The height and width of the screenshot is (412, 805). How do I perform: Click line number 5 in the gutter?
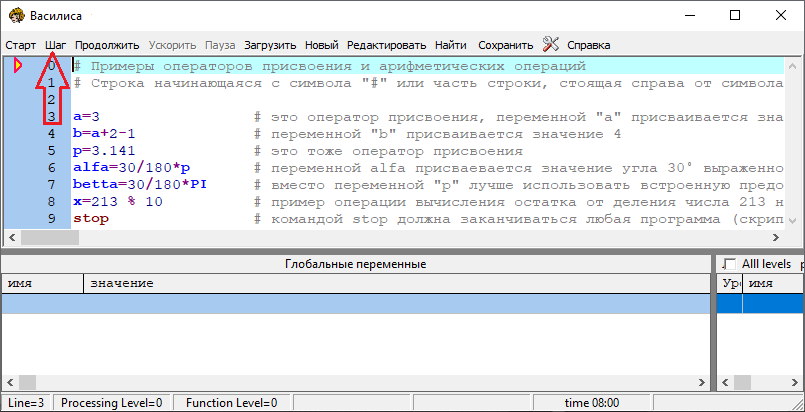tap(51, 151)
